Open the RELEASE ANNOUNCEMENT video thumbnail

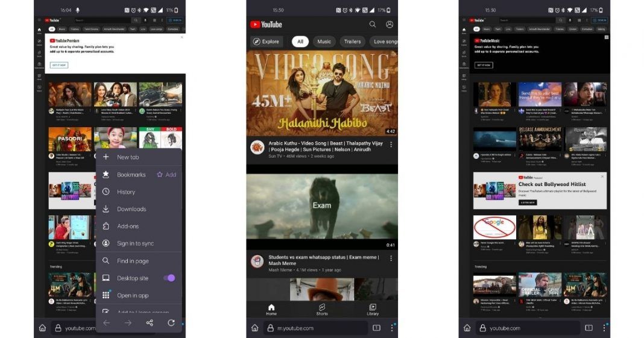pos(540,139)
